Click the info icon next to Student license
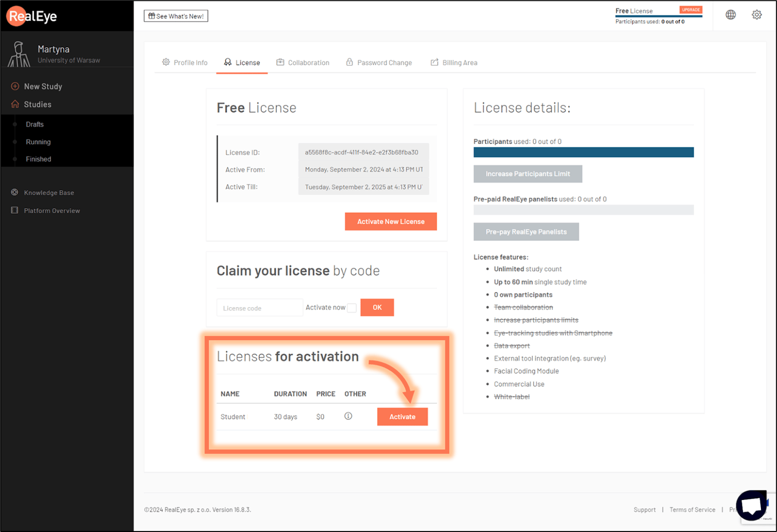 (348, 416)
